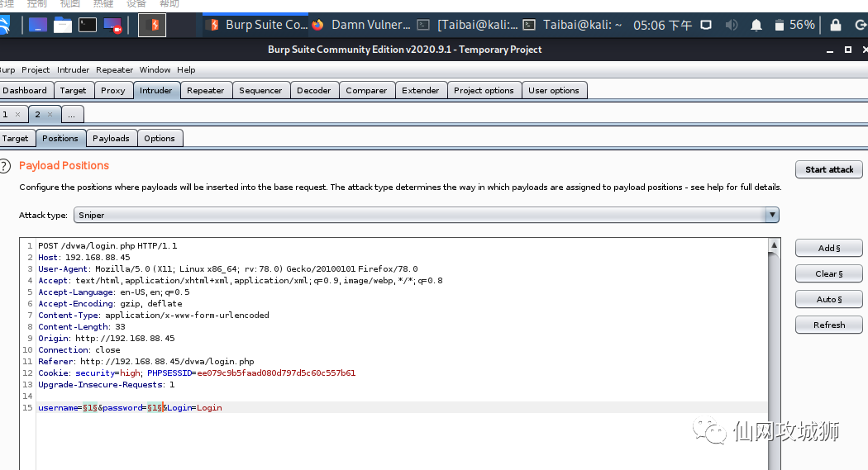The width and height of the screenshot is (868, 470).
Task: Open the Help menu
Action: [x=186, y=69]
